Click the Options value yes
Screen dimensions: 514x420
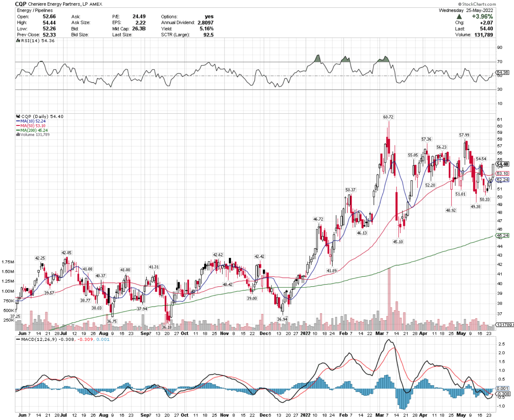pyautogui.click(x=209, y=16)
